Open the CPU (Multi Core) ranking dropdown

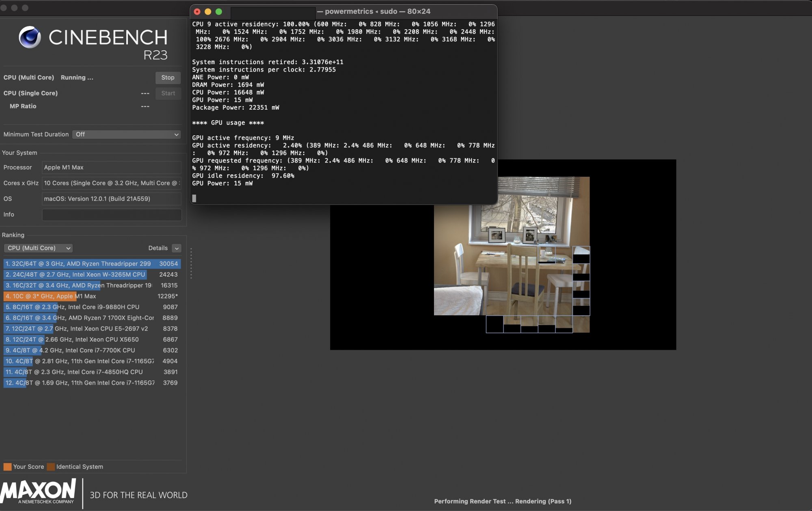point(39,248)
